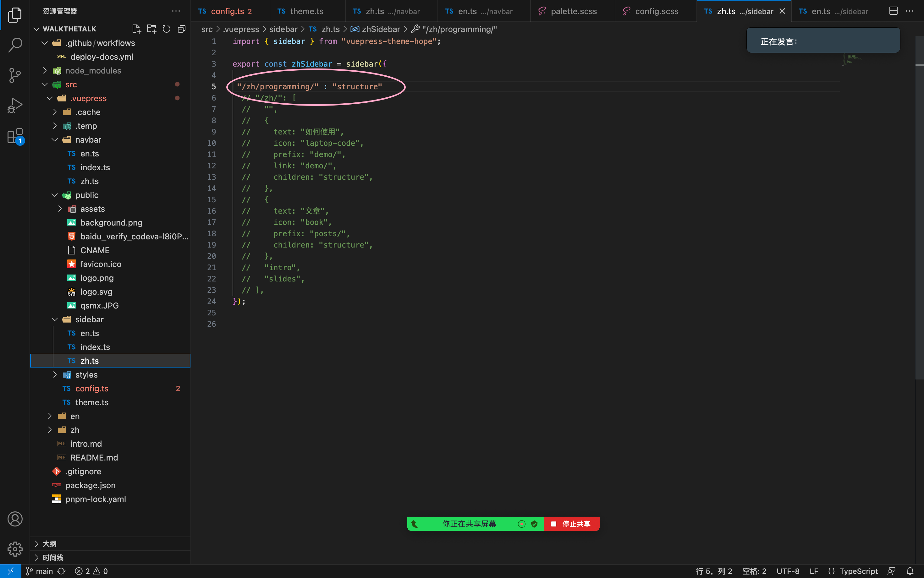This screenshot has width=924, height=578.
Task: Go to line via 行 5, 列 2 indicator
Action: click(x=714, y=571)
